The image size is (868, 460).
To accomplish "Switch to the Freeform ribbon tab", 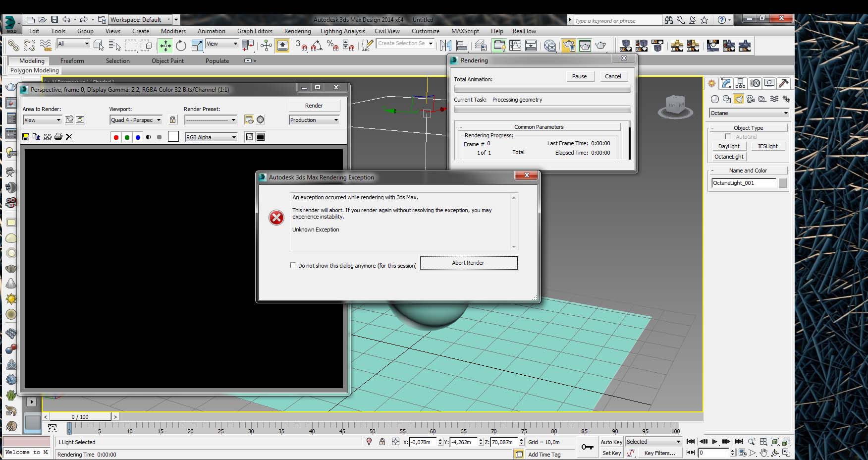I will point(72,61).
